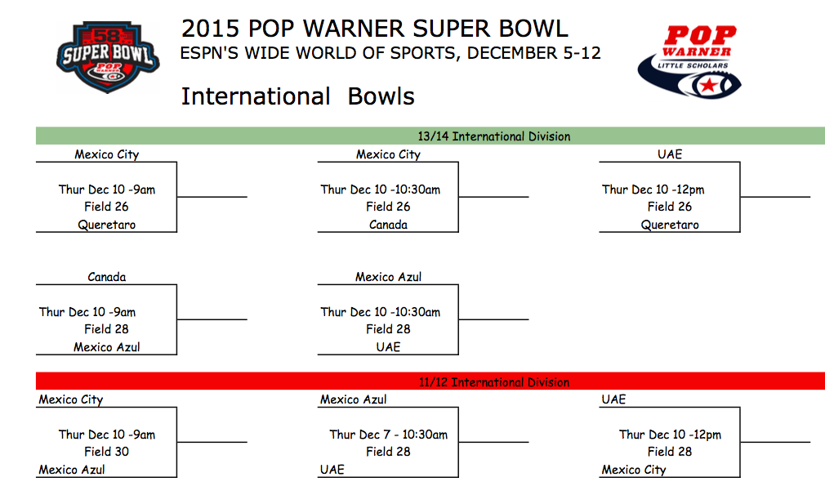Click UAE below the Dec 7 10:30am game
The image size is (825, 504).
[x=332, y=470]
